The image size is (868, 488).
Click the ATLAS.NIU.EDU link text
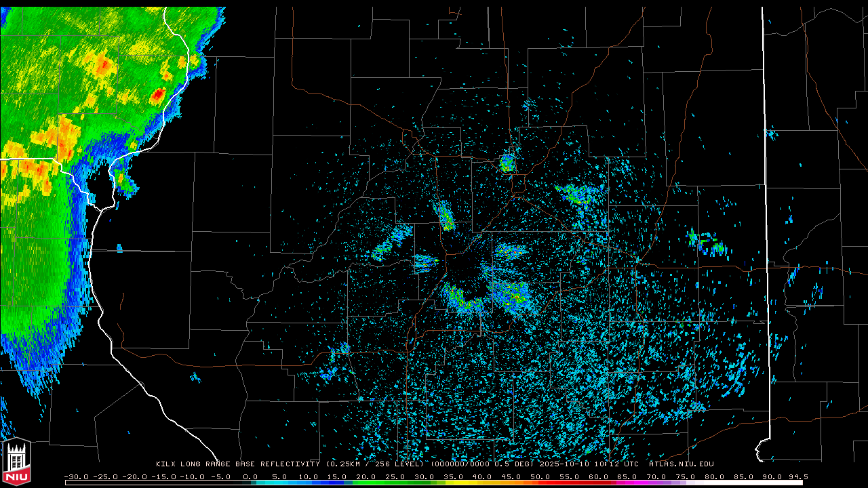click(x=681, y=464)
